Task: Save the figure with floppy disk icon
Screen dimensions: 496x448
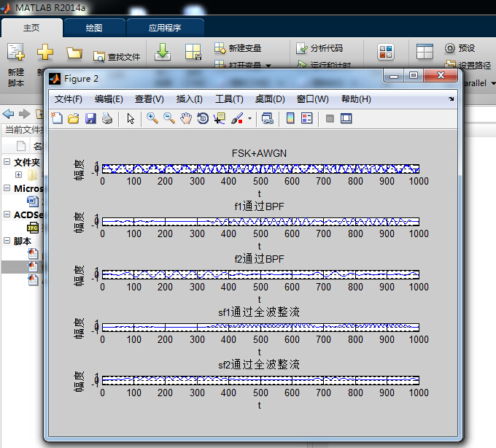Action: click(90, 118)
